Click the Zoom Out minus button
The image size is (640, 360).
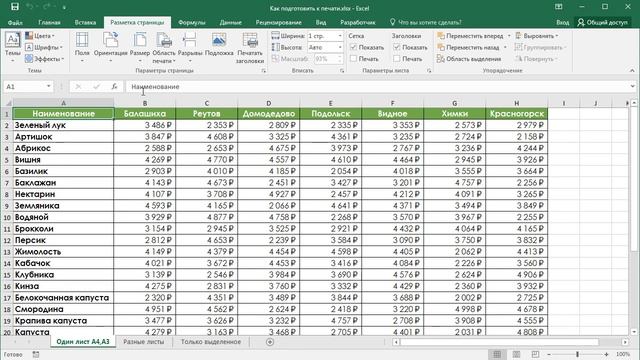pyautogui.click(x=549, y=354)
